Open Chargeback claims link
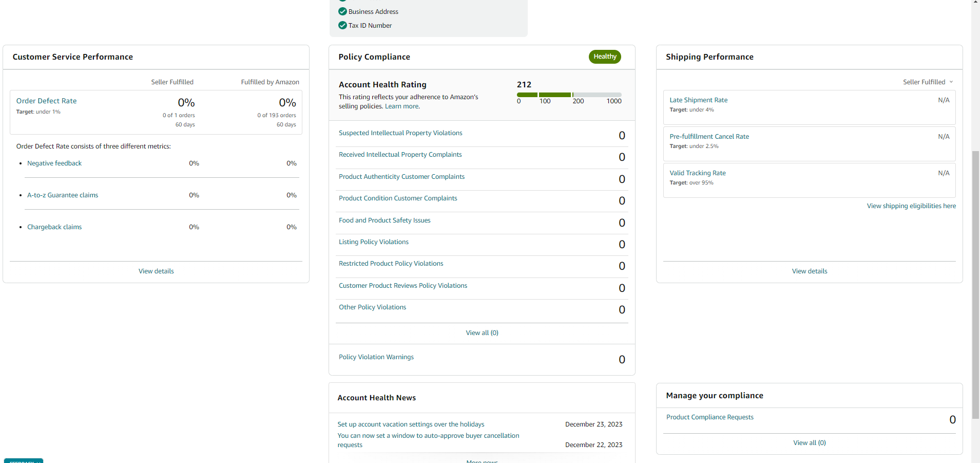 [54, 227]
